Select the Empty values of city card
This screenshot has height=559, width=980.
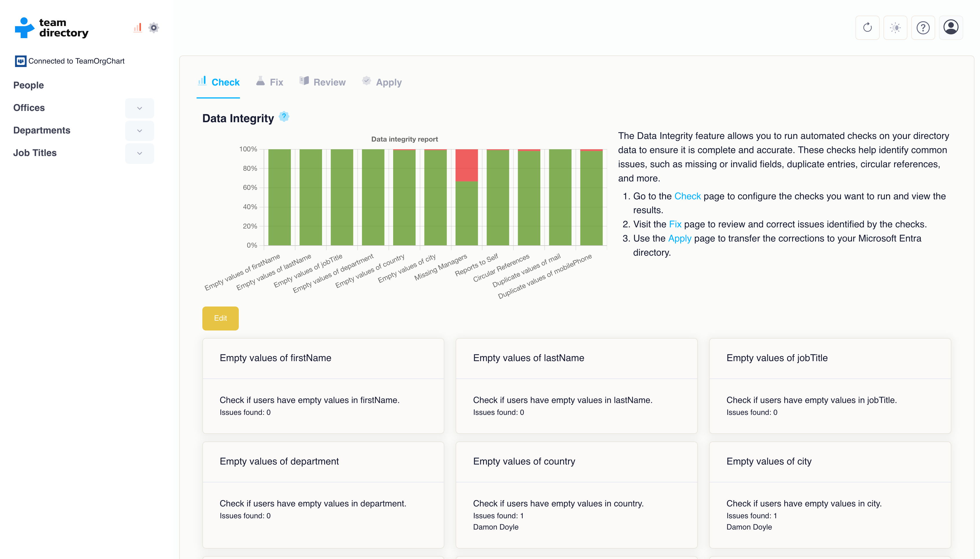830,495
